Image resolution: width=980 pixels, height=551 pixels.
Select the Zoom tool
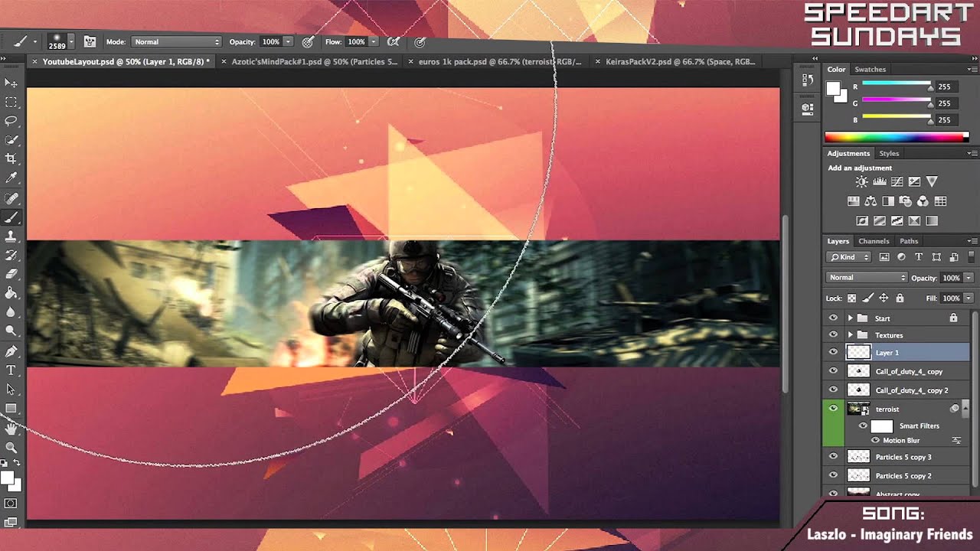click(11, 447)
